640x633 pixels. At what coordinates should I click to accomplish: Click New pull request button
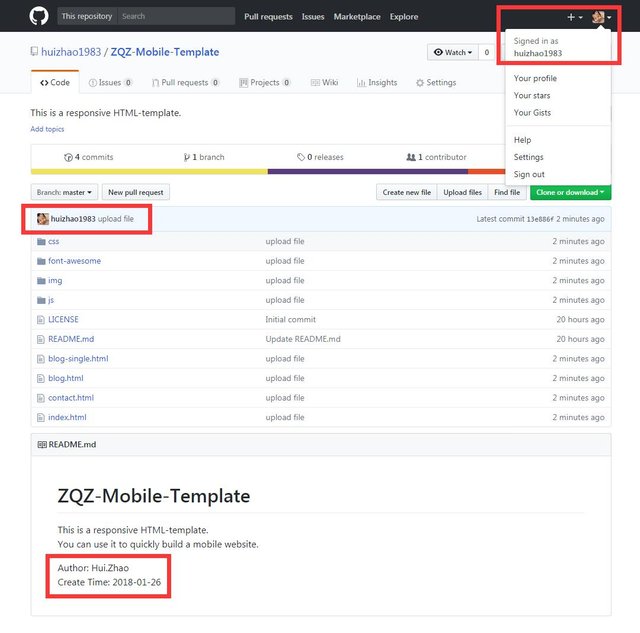[x=136, y=192]
